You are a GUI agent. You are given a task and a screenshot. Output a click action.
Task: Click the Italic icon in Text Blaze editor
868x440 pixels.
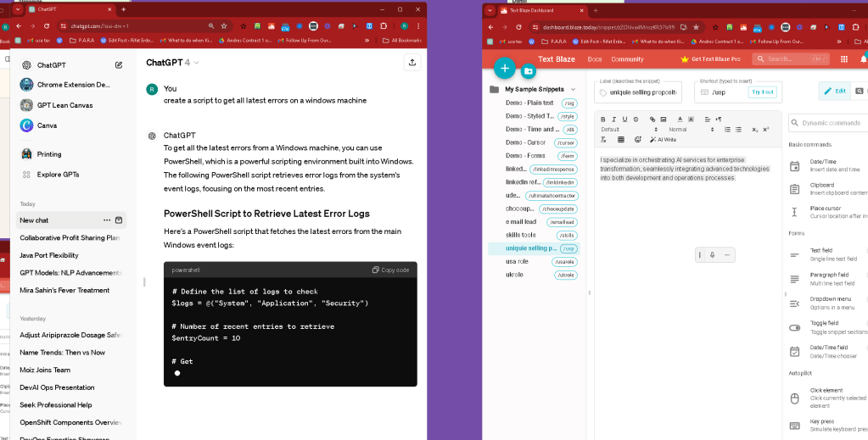coord(614,119)
